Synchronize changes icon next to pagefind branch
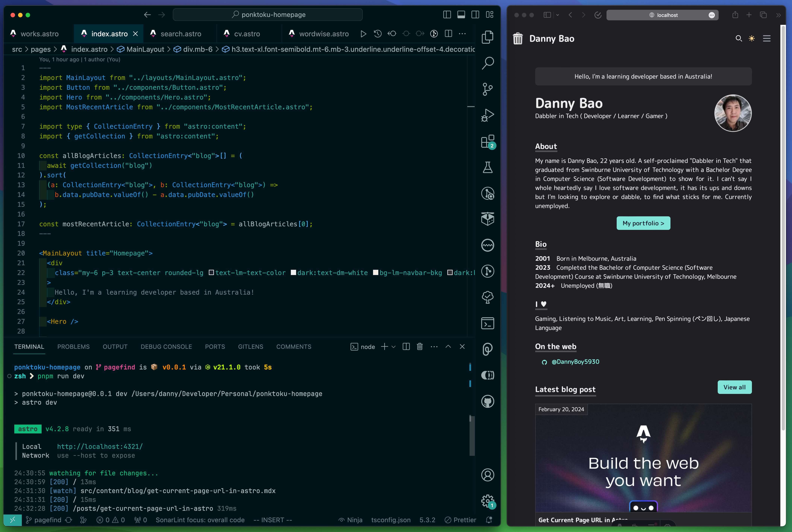Screen dimensions: 792x532 coord(68,520)
